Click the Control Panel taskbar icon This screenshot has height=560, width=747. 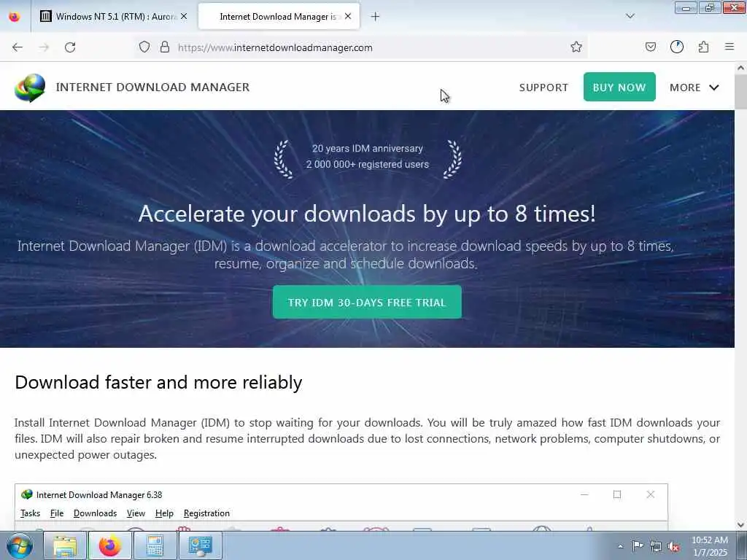[200, 545]
